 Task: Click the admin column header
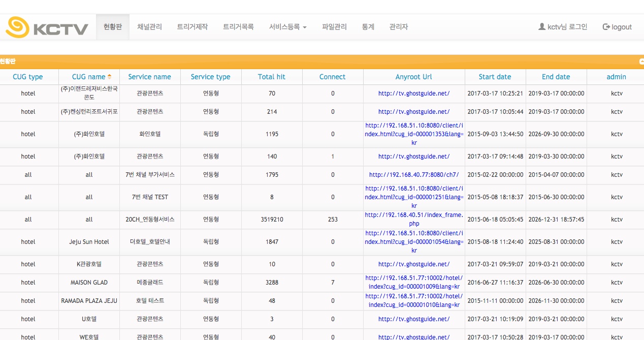(617, 77)
